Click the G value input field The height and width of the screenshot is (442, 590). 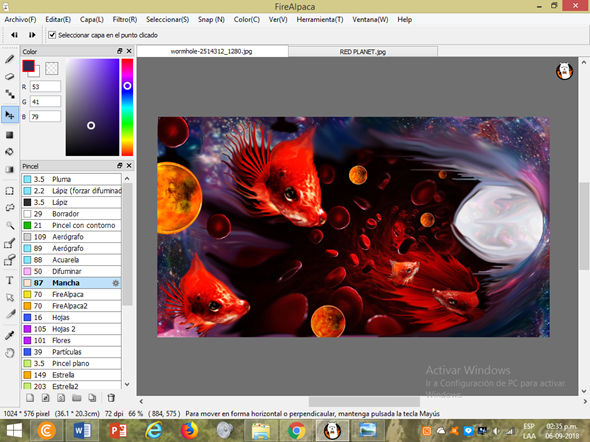coord(45,102)
